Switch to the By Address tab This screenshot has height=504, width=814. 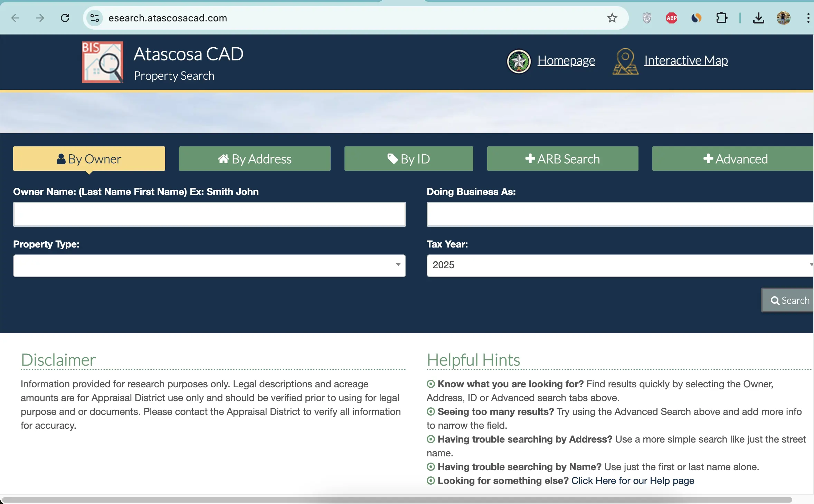(255, 159)
